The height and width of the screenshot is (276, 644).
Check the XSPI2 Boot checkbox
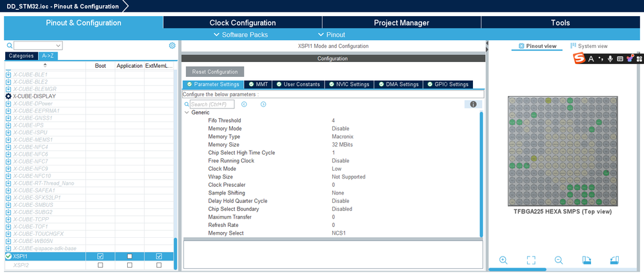[100, 265]
